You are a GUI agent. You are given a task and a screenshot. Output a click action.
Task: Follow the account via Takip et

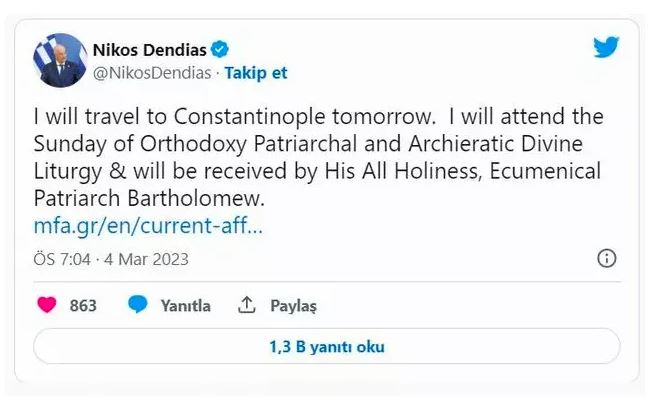tap(256, 72)
